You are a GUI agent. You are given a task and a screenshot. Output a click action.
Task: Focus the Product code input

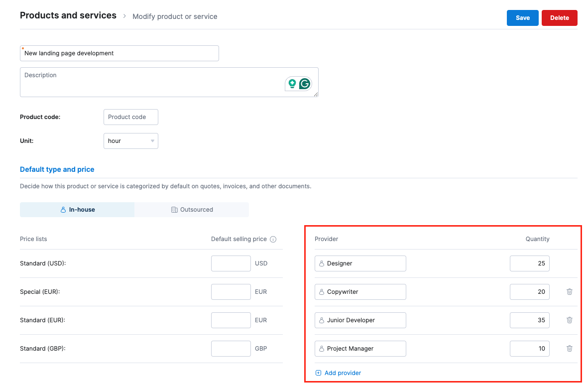tap(130, 117)
